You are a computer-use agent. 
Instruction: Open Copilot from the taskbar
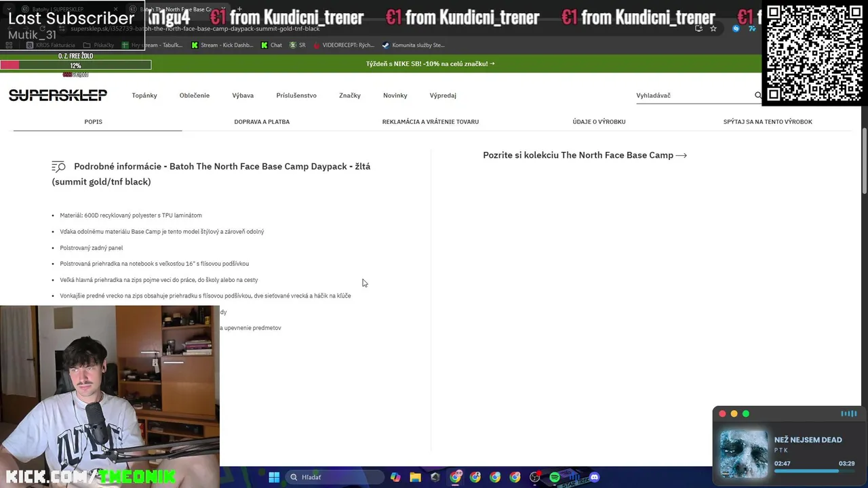coord(395,477)
